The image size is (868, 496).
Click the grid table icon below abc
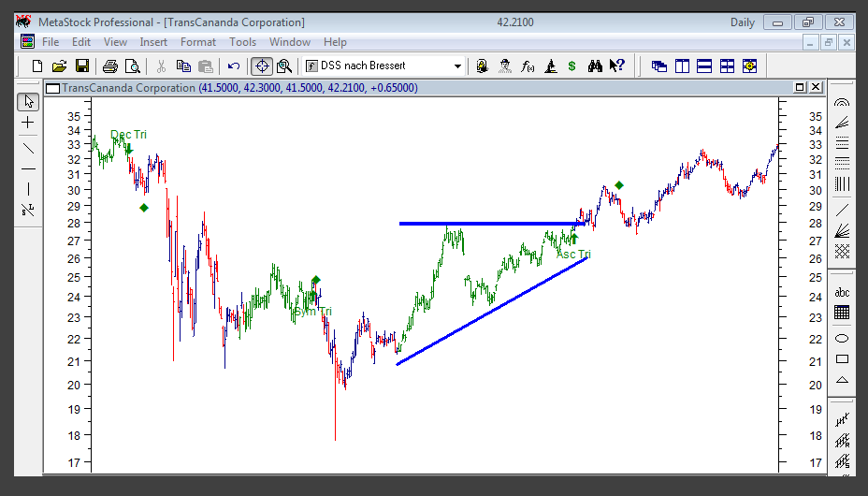842,313
